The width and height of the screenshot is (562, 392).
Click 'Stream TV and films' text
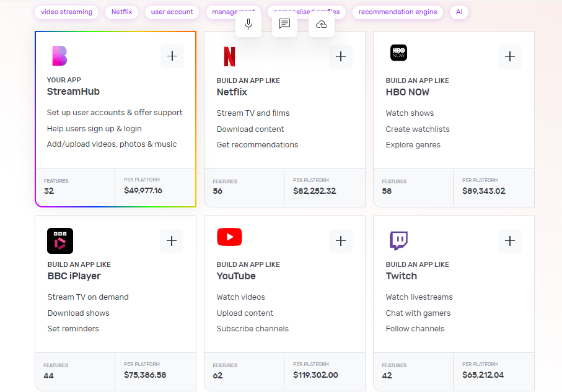point(253,113)
